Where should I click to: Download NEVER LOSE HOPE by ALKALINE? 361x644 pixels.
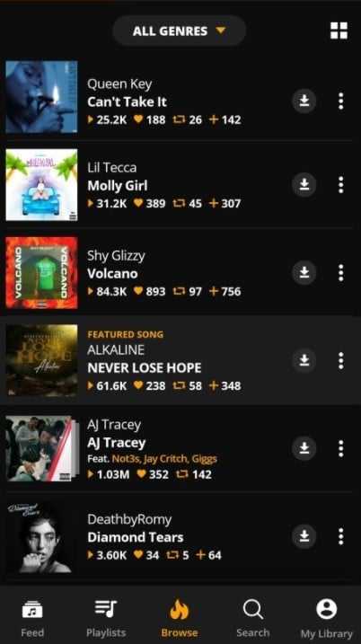[x=304, y=360]
